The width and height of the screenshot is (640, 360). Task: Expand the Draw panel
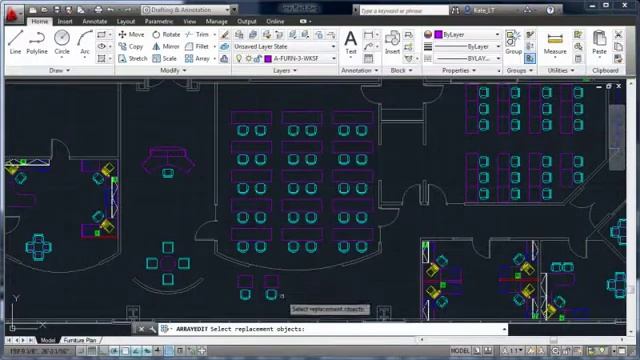60,71
